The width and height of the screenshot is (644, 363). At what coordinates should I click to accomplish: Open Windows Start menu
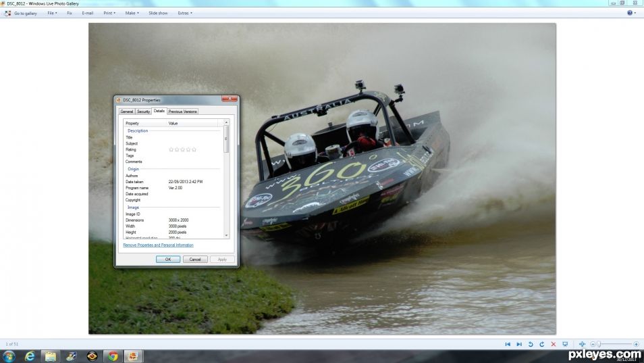9,356
